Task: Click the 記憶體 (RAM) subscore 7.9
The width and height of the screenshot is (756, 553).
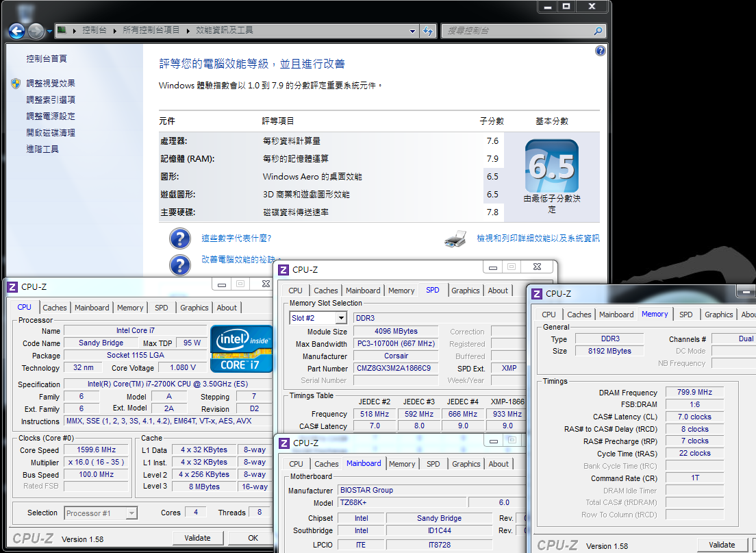Action: (492, 159)
